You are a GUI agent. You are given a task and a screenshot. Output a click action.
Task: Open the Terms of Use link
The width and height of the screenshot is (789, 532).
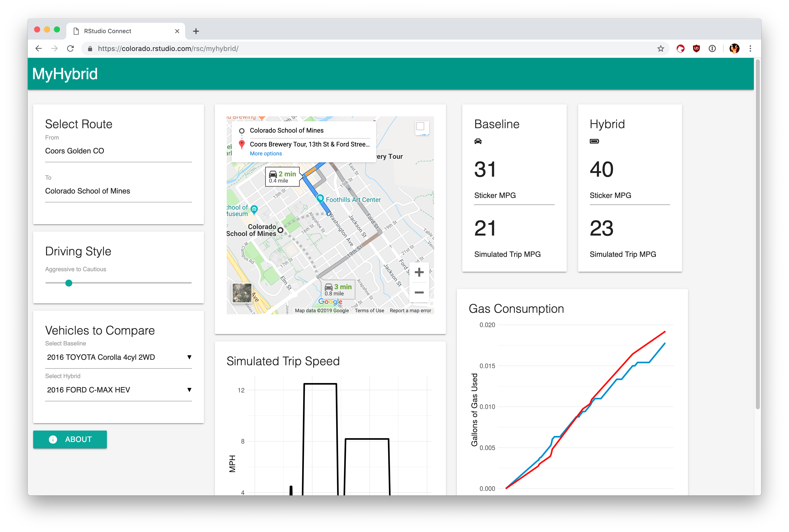point(369,311)
